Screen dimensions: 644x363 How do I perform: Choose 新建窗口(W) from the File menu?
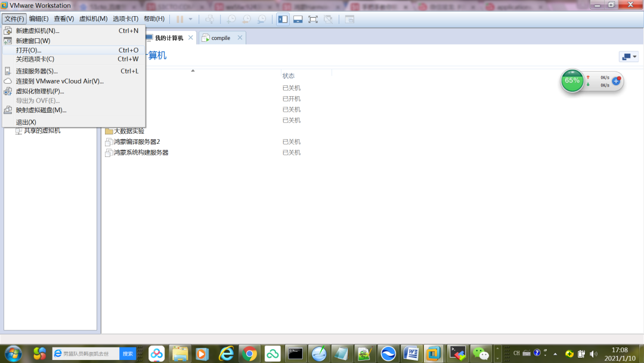[x=73, y=41]
